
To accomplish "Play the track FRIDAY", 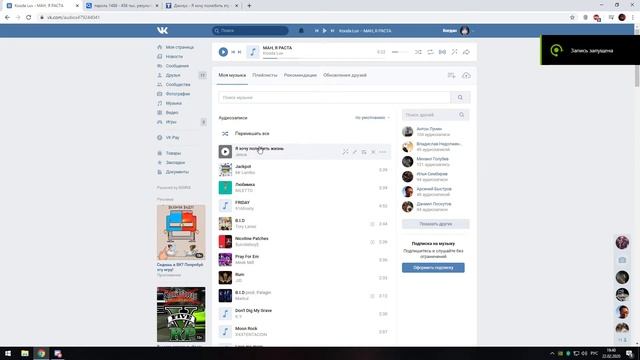I will click(225, 205).
